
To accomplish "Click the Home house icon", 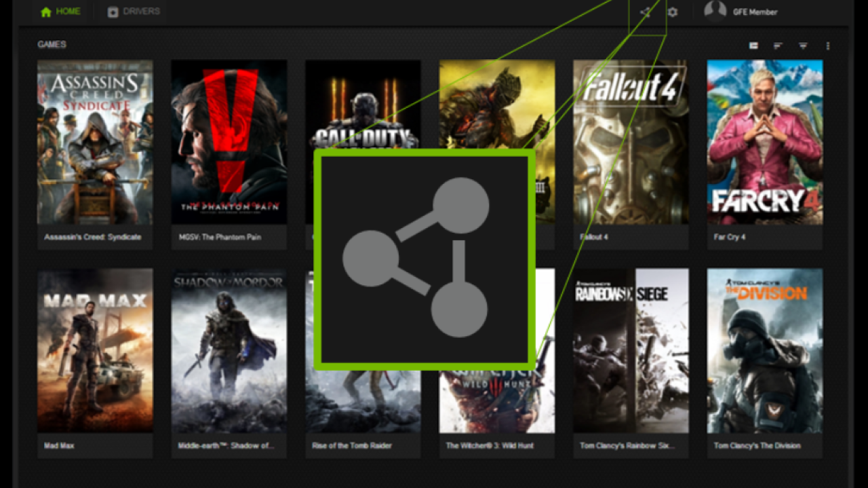I will [x=46, y=12].
